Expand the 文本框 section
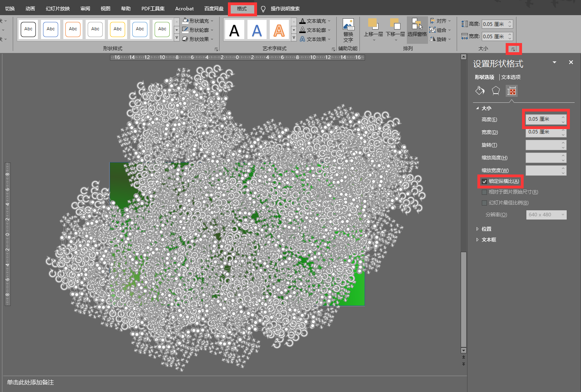 (489, 240)
